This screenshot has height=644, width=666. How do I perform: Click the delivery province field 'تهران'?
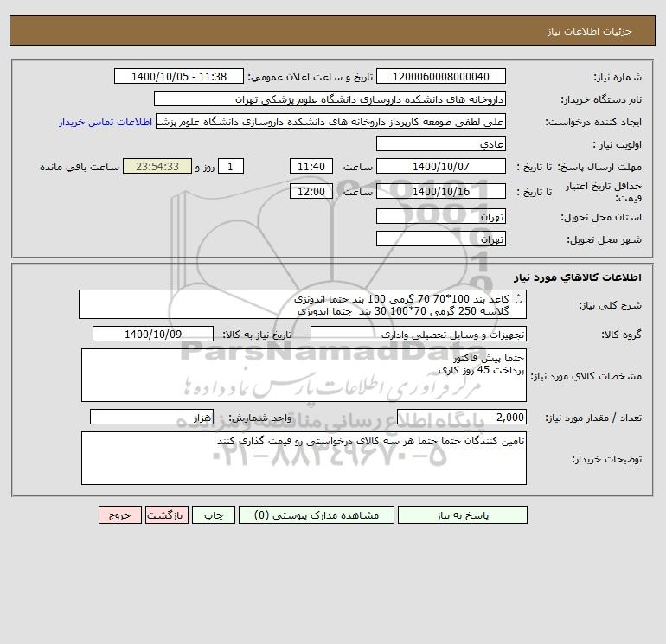(x=441, y=216)
